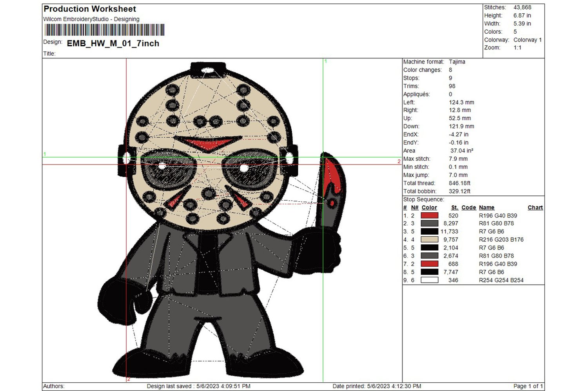Click the stitch count '2,674'
This screenshot has height=391, width=588.
[x=451, y=256]
